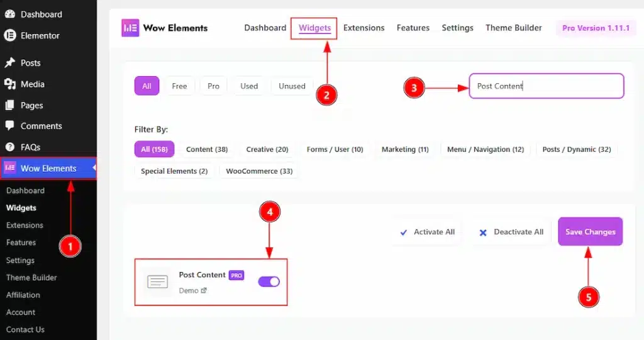Filter by Marketing (11) category
The width and height of the screenshot is (644, 340).
[x=405, y=149]
